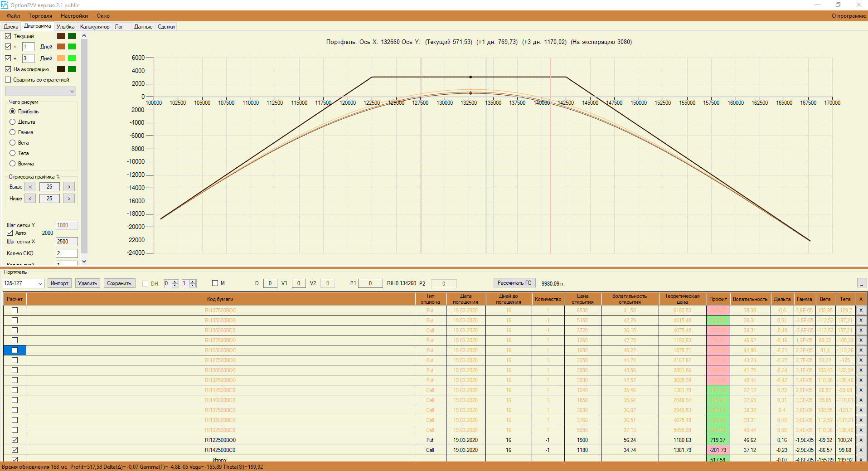Click the X column header in the table
This screenshot has width=868, height=471.
click(x=861, y=299)
